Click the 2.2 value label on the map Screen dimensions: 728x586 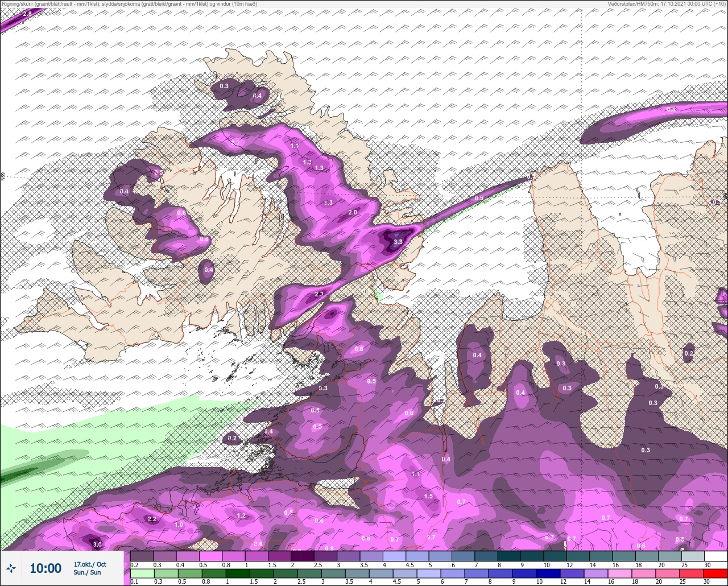click(x=152, y=519)
